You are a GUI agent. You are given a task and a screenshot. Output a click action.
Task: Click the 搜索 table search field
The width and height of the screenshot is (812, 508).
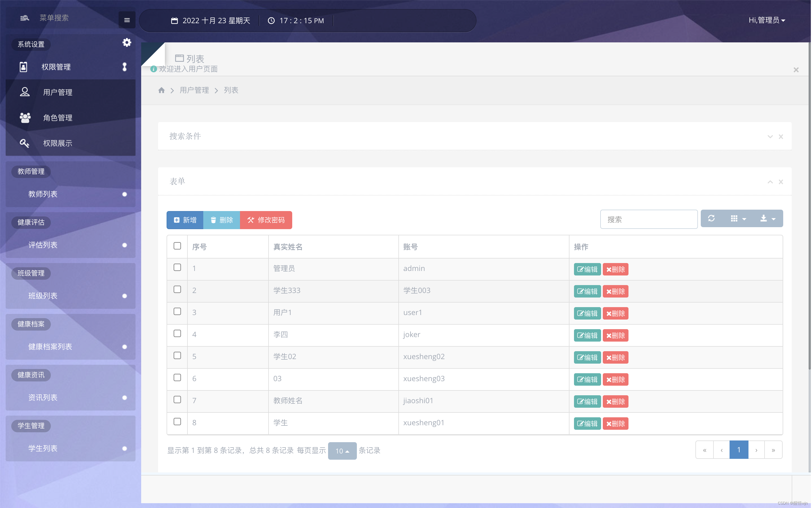pos(649,220)
